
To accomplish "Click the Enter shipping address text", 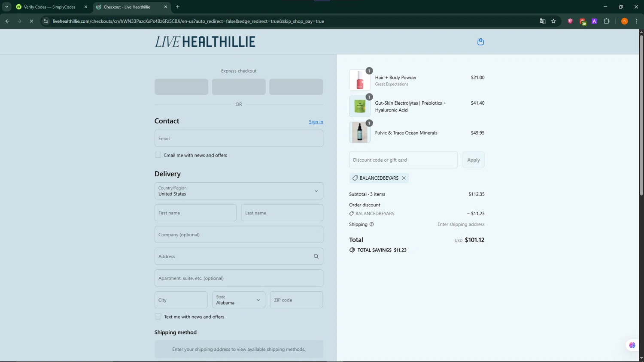I will click(461, 224).
